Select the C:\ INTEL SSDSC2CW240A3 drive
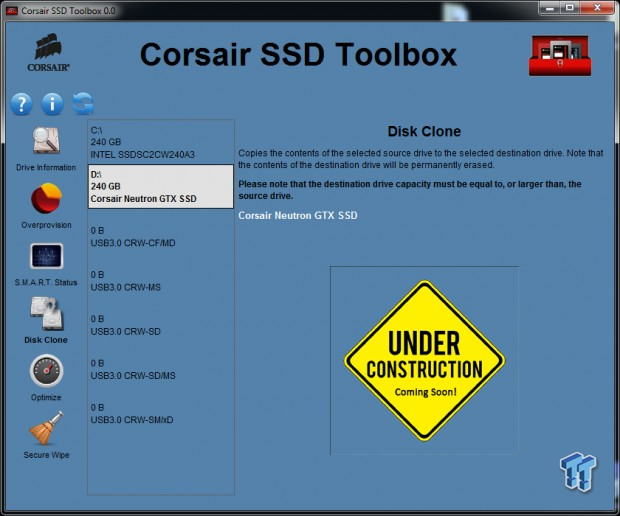620x516 pixels. coord(161,142)
